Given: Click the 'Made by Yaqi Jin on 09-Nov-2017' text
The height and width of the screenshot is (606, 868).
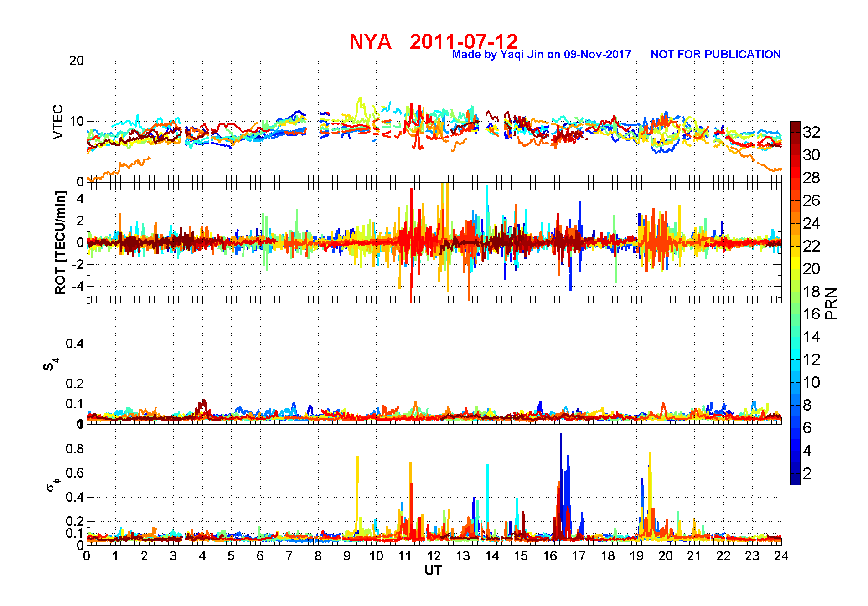Looking at the screenshot, I should [541, 55].
